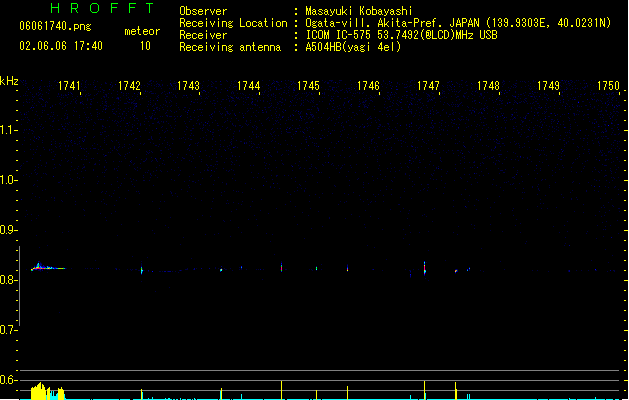
Task: Click the 'Receiving antenna' label
Action: tap(230, 47)
